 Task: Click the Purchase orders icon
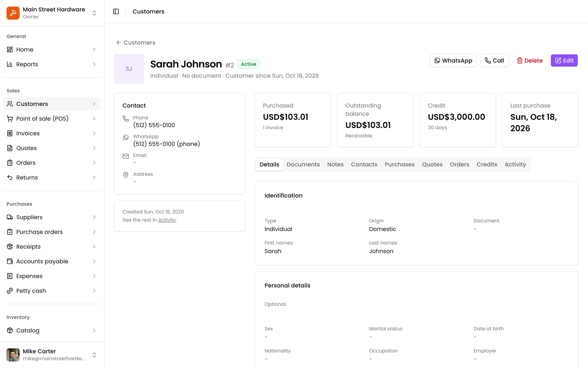(10, 232)
